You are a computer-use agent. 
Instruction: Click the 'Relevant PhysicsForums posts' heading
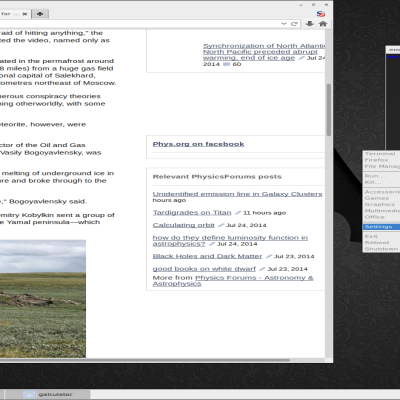pos(217,177)
